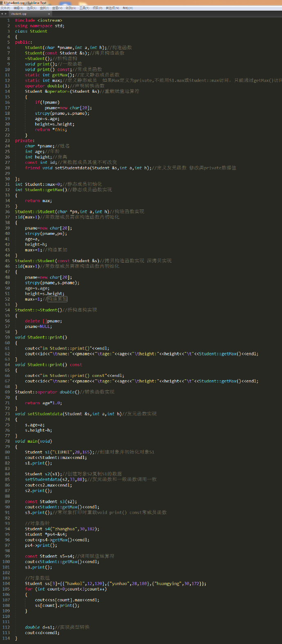Screen dimensions: 282x644
Task: Click 'ss[count].print();' statement
Action: tap(57, 605)
